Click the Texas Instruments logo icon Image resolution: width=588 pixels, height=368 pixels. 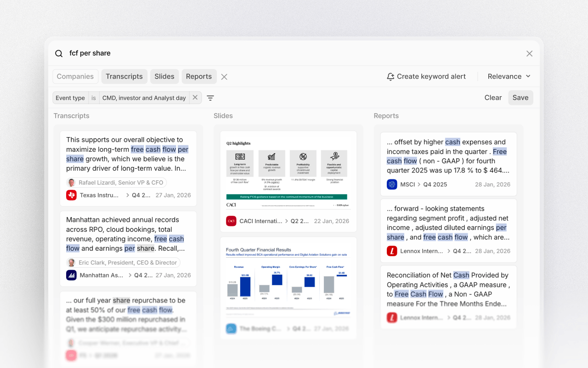coord(71,195)
